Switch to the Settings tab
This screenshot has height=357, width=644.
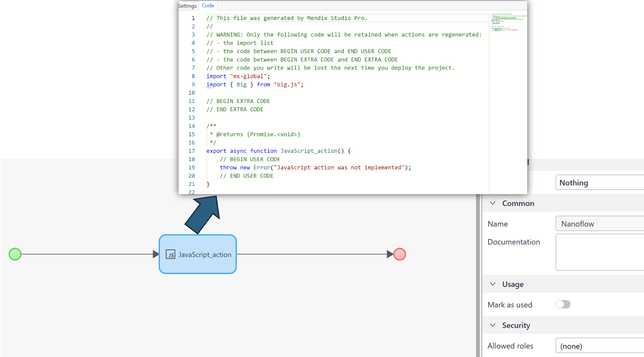187,6
